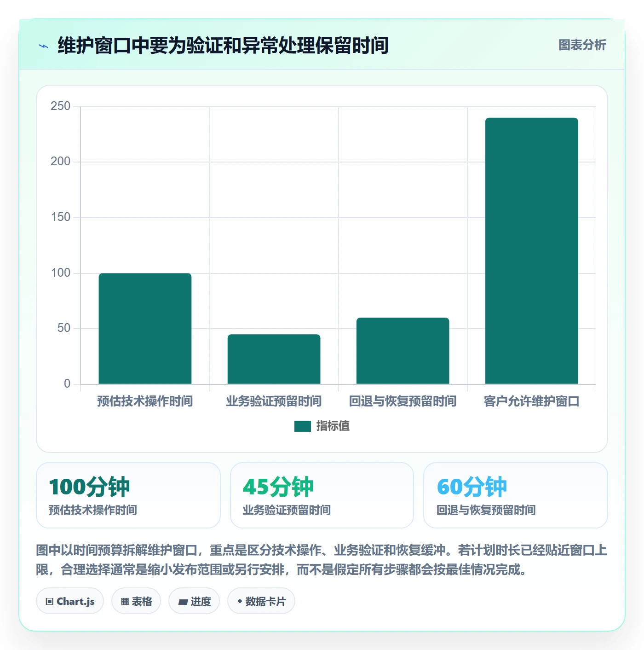The width and height of the screenshot is (644, 650).
Task: Select the Chart.js tag chip
Action: [70, 601]
